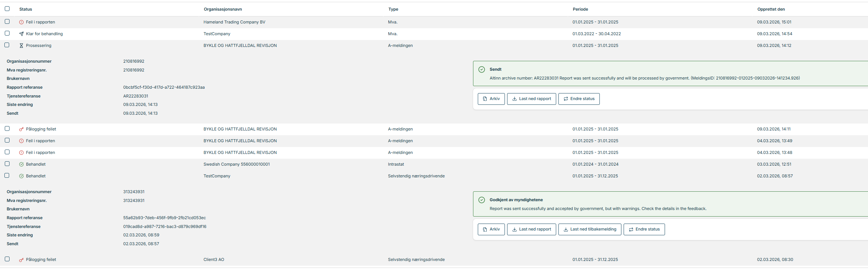868x280 pixels.
Task: Tick the select-all checkbox in table header
Action: [x=7, y=9]
